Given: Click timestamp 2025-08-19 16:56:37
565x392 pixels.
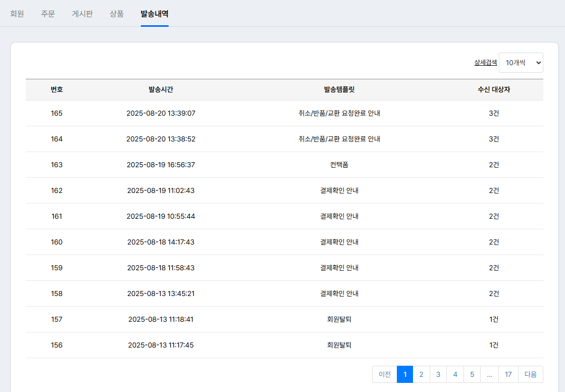Looking at the screenshot, I should pos(161,165).
